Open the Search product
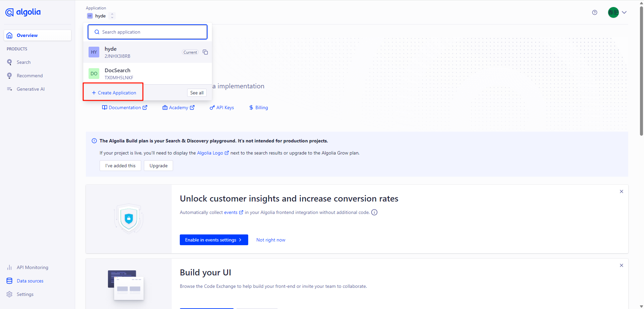The height and width of the screenshot is (309, 644). tap(23, 62)
